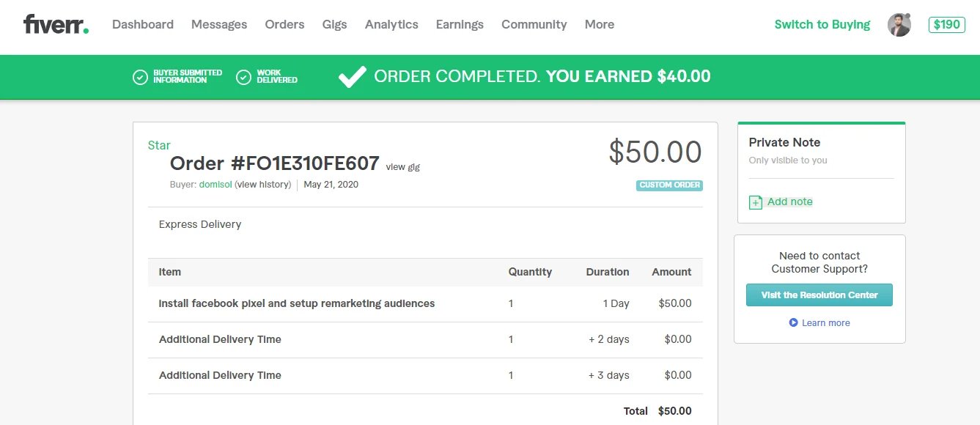Click the add note plus icon
The image size is (980, 425).
click(x=756, y=202)
